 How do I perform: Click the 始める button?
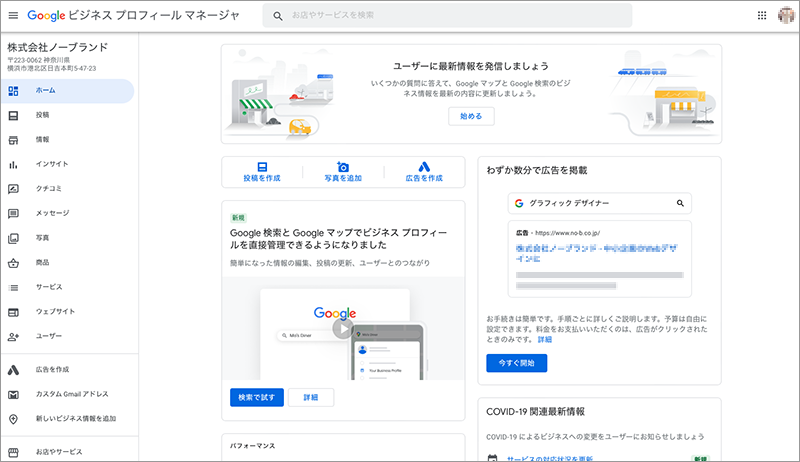coord(471,116)
